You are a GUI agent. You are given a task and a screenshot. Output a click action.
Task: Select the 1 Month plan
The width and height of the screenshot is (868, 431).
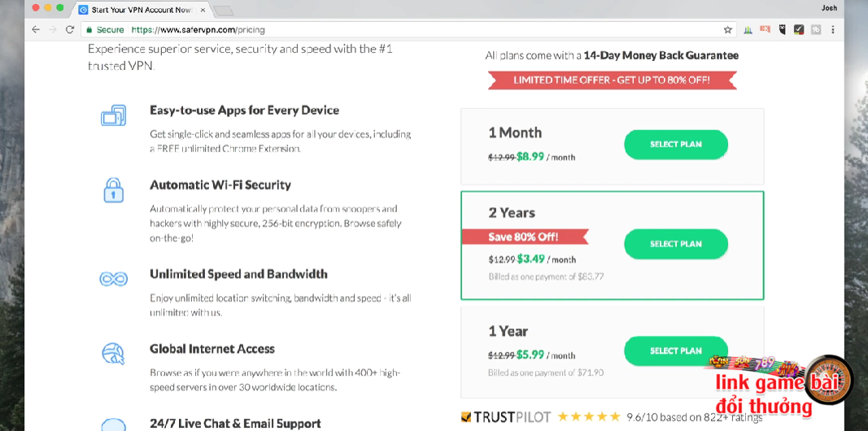675,145
